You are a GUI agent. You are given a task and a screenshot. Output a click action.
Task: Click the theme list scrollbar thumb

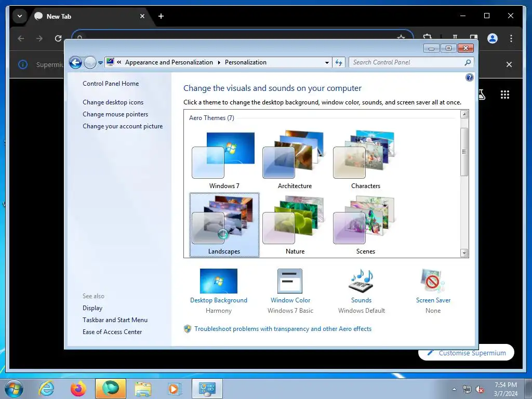[464, 152]
